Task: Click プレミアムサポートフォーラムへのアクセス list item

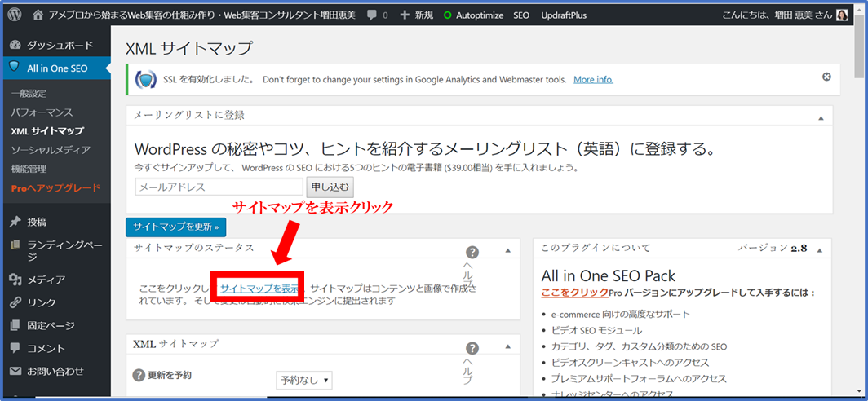Action: [638, 379]
